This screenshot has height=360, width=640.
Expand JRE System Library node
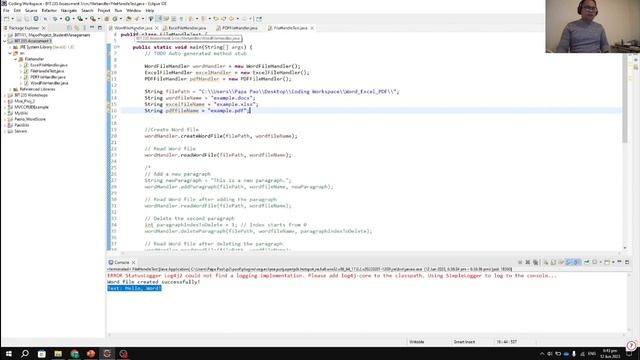click(11, 47)
